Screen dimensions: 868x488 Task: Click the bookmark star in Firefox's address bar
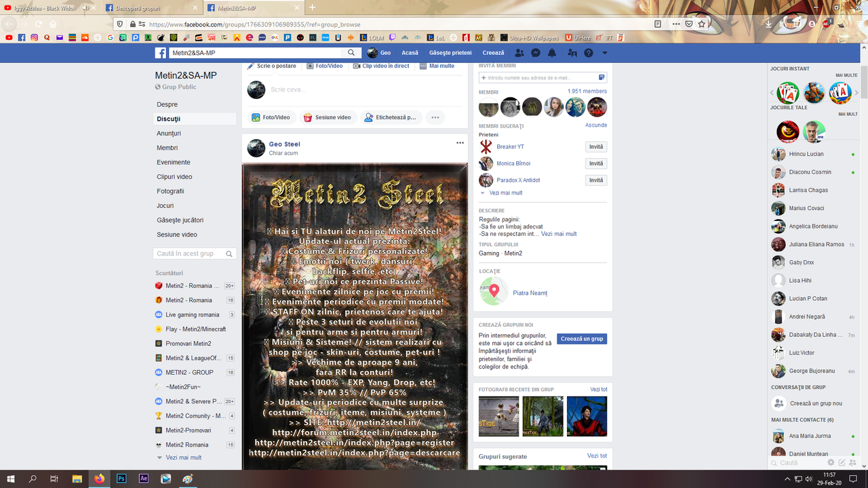pyautogui.click(x=702, y=24)
